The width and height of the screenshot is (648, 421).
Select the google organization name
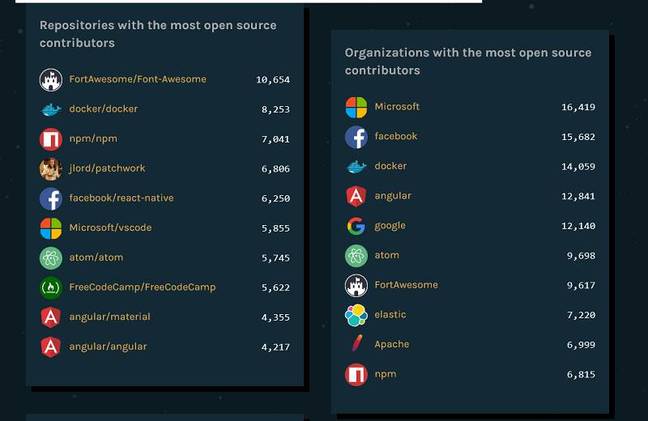point(390,226)
